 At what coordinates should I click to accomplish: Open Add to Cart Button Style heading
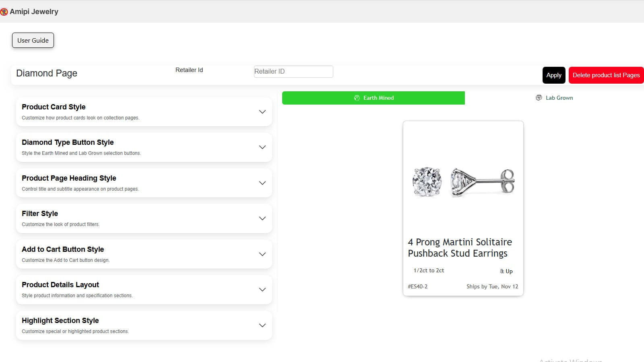tap(63, 249)
